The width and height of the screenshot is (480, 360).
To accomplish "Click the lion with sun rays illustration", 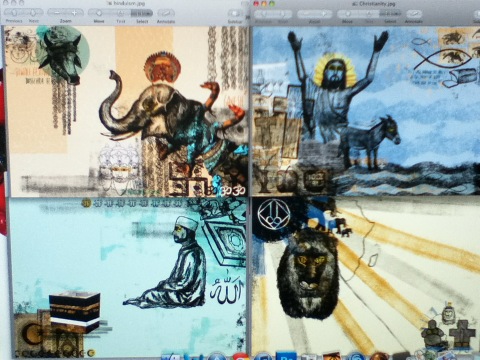I will [x=366, y=277].
